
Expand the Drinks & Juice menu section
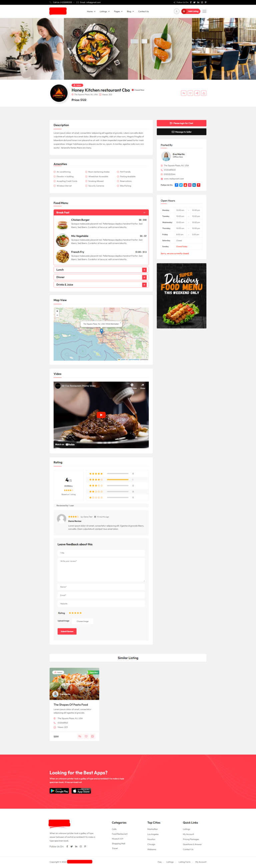click(x=144, y=285)
